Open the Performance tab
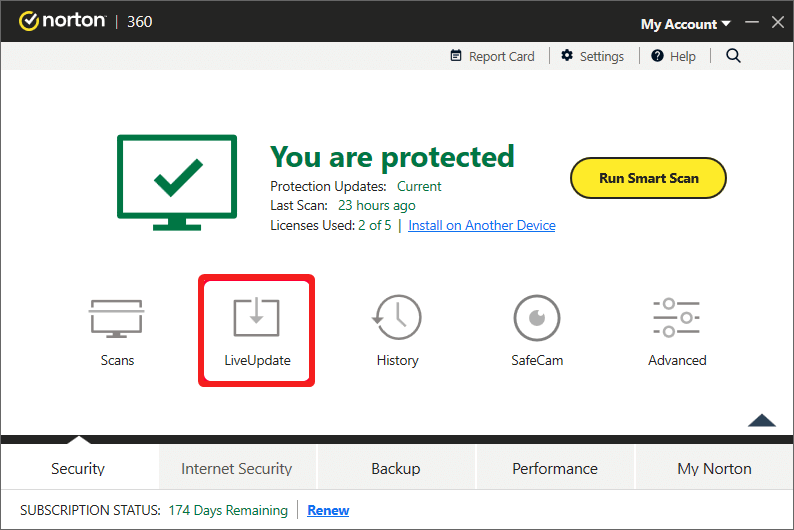The height and width of the screenshot is (530, 794). point(555,468)
